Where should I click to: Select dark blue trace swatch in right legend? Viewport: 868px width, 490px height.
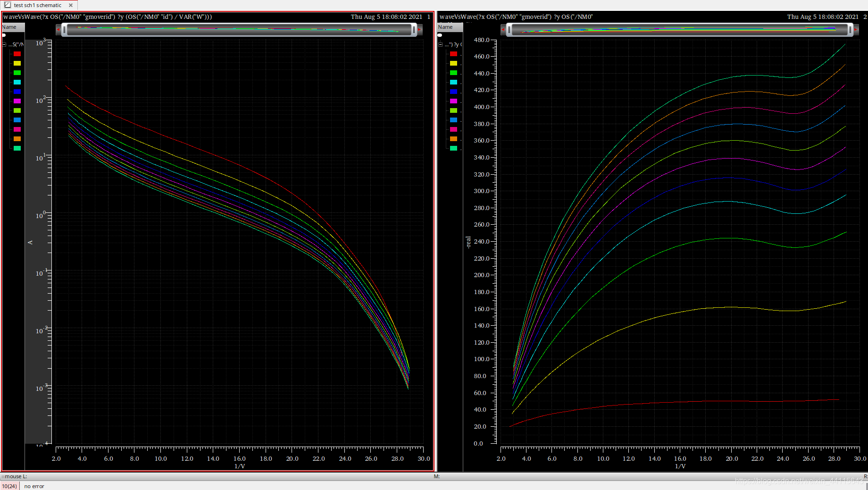coord(453,92)
